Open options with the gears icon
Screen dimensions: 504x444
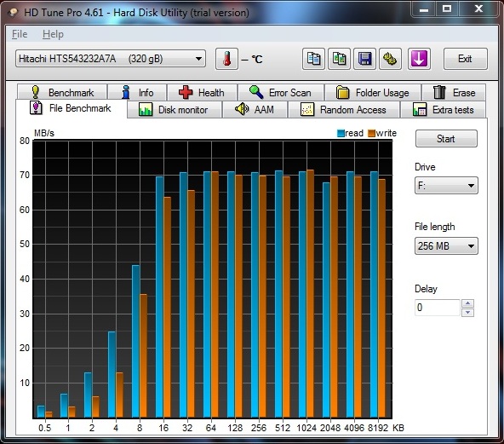pos(390,59)
